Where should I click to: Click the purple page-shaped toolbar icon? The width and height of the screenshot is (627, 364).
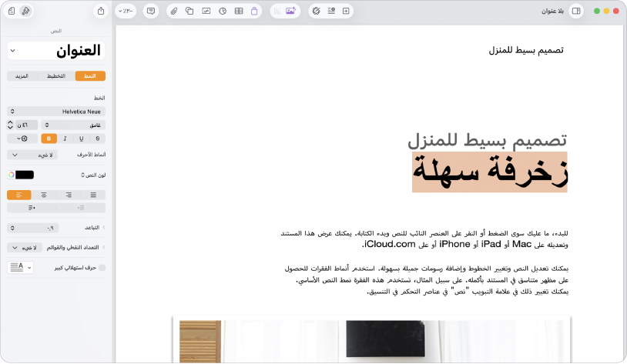254,12
